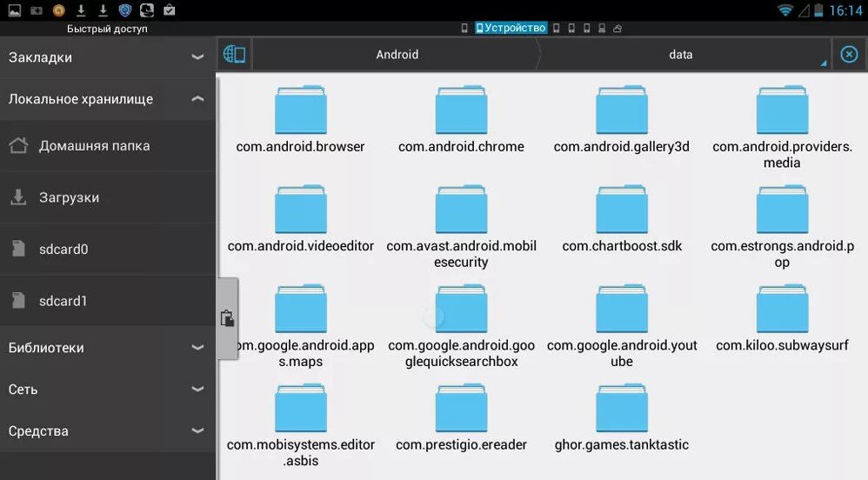The image size is (868, 480).
Task: Select the data breadcrumb segment
Action: pos(680,54)
